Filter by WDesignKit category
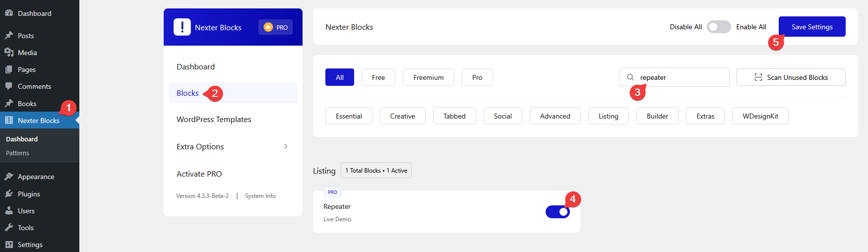868x252 pixels. (x=760, y=116)
